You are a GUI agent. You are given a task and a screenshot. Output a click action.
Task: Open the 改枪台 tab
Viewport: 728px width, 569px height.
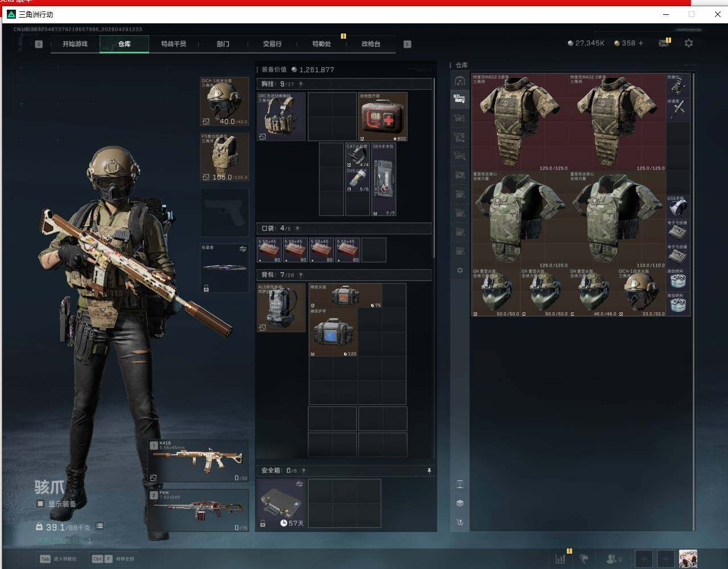[371, 44]
